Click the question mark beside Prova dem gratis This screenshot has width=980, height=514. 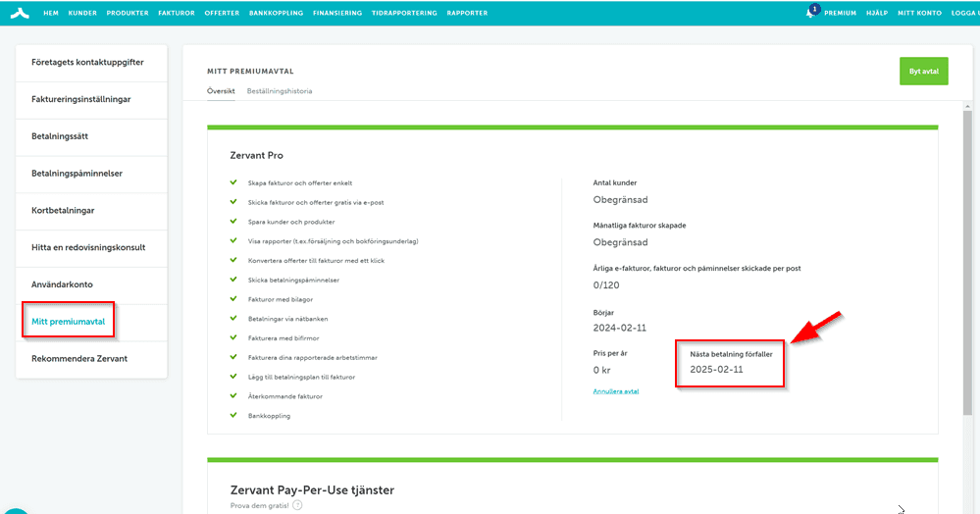click(297, 506)
